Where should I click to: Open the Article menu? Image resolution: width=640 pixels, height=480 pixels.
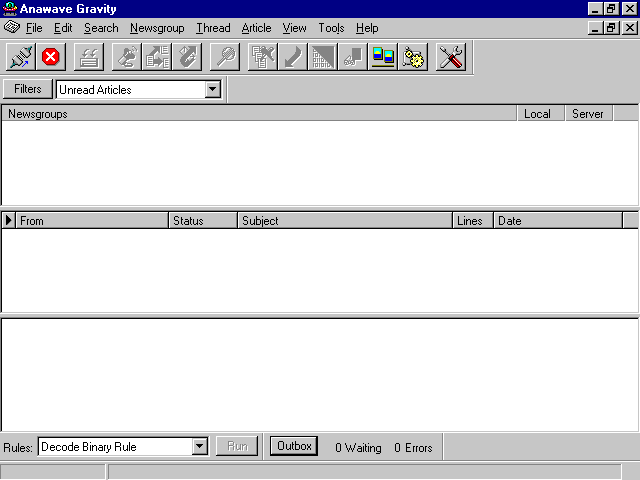256,28
